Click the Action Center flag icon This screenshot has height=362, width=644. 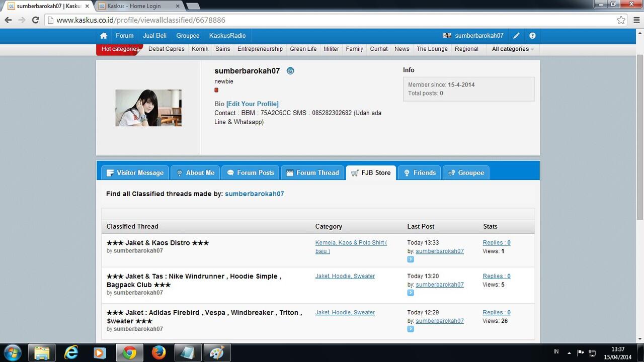pyautogui.click(x=581, y=353)
